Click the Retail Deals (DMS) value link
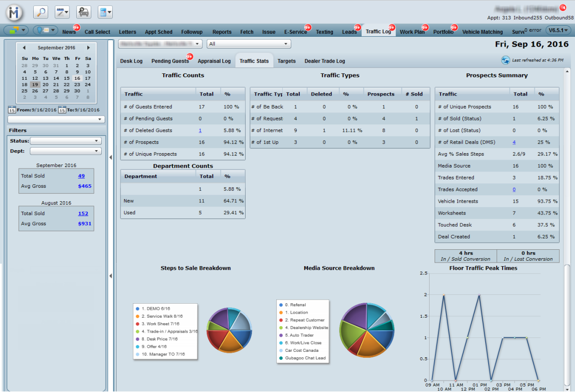Viewport: 575px width, 392px height. 513,142
